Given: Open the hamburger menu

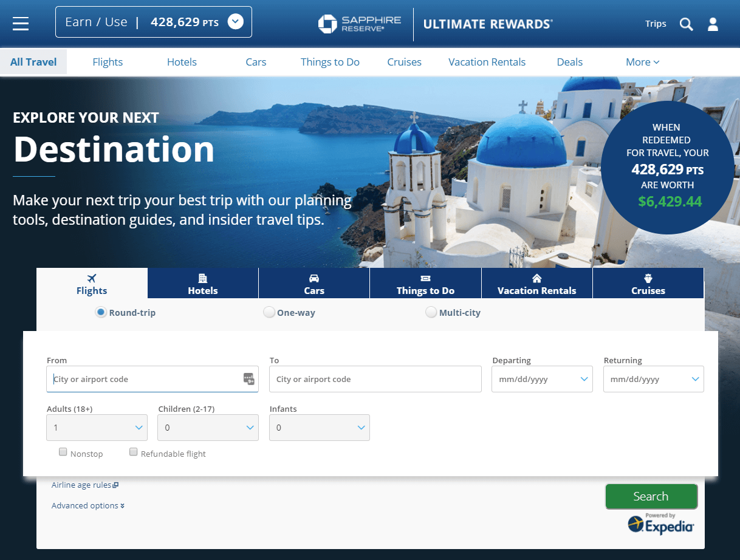Looking at the screenshot, I should (21, 23).
